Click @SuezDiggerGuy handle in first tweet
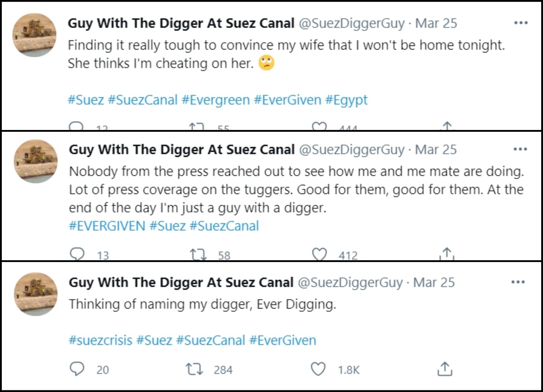 click(352, 24)
